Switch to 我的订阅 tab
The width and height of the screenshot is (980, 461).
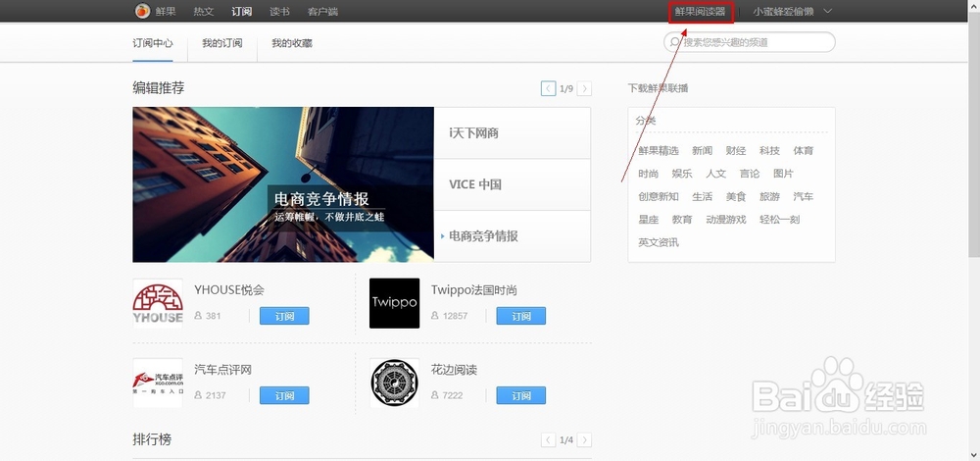221,43
